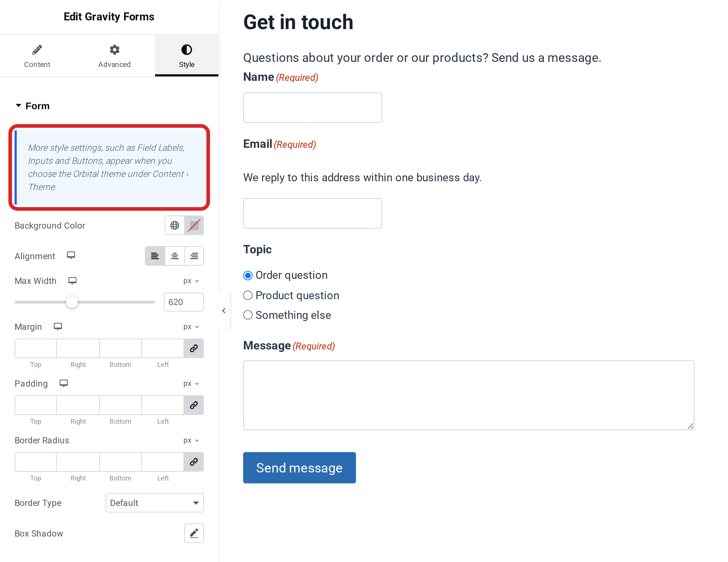Click the Name input field
The image size is (728, 562).
[x=313, y=108]
